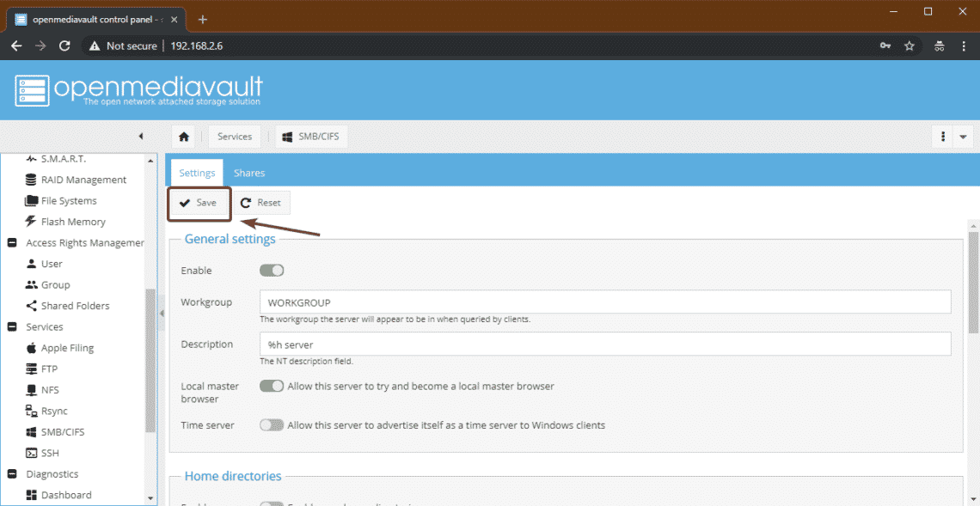Screen dimensions: 980x506
Task: Bookmark this page with star icon
Action: pyautogui.click(x=910, y=46)
